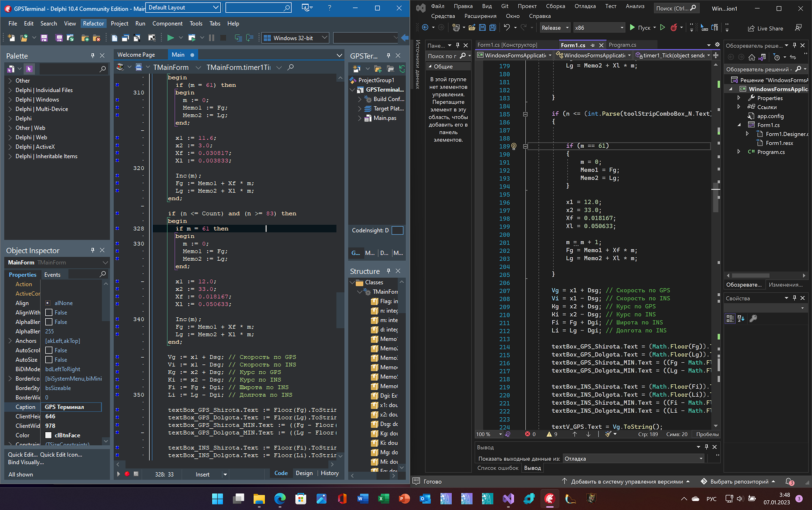Screen dimensions: 812x510
Task: Expand the Delphi | ActiveX palette category
Action: click(10, 147)
